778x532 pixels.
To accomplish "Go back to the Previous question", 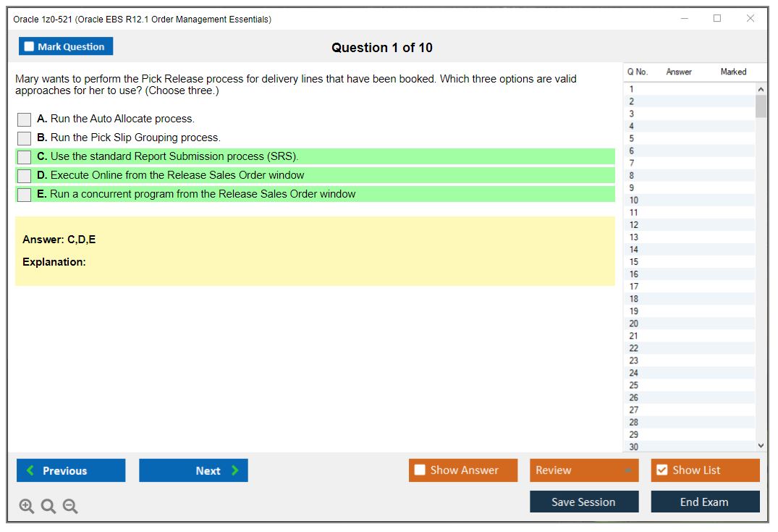I will pyautogui.click(x=71, y=470).
